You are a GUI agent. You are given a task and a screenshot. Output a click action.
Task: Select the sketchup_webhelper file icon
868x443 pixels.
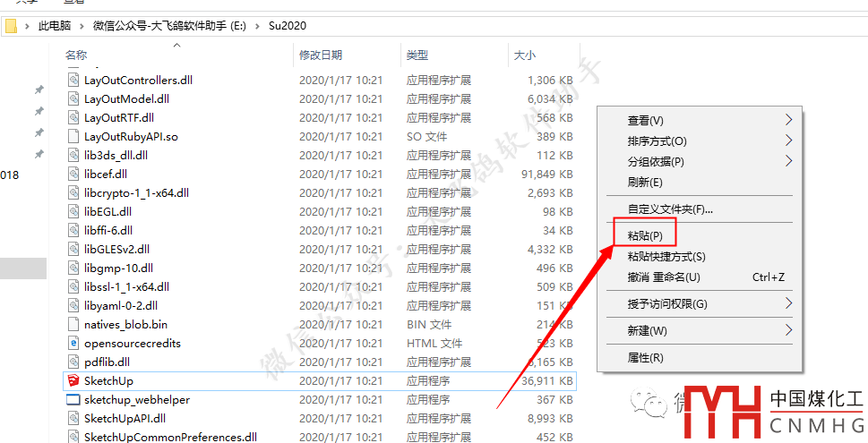(73, 400)
